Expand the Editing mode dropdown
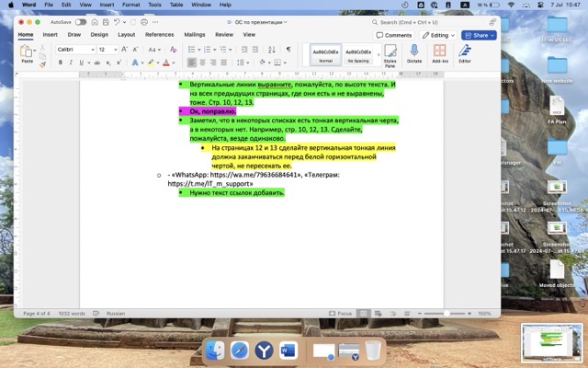The width and height of the screenshot is (588, 368). point(440,35)
